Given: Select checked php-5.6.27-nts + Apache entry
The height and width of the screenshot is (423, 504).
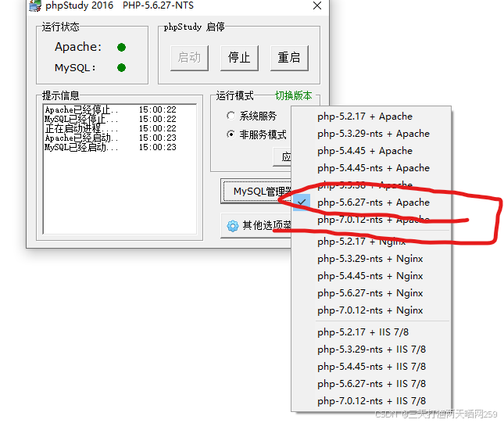Looking at the screenshot, I should tap(371, 203).
